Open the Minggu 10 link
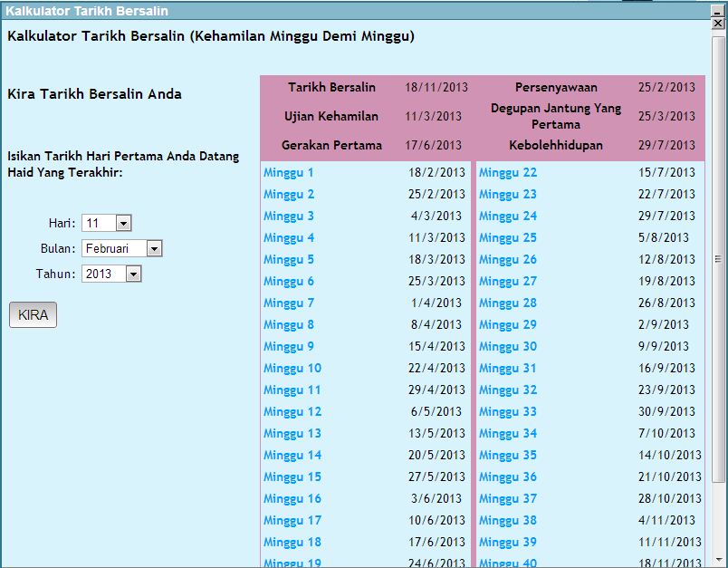The width and height of the screenshot is (728, 568). coord(292,369)
